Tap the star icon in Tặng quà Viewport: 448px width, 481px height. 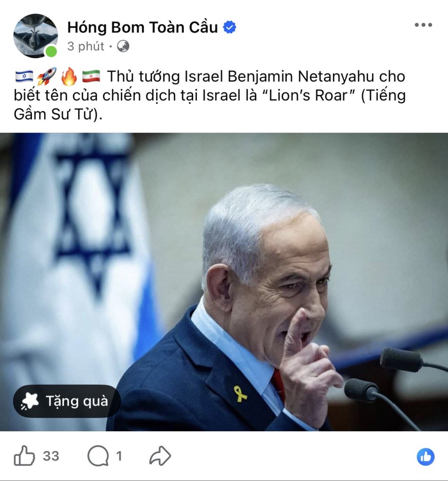(30, 401)
